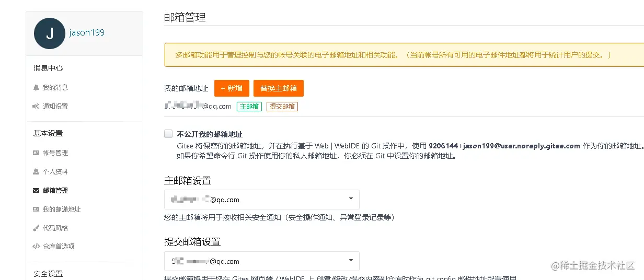Click the 邮箱管理 page title
Image resolution: width=644 pixels, height=280 pixels.
tap(185, 17)
